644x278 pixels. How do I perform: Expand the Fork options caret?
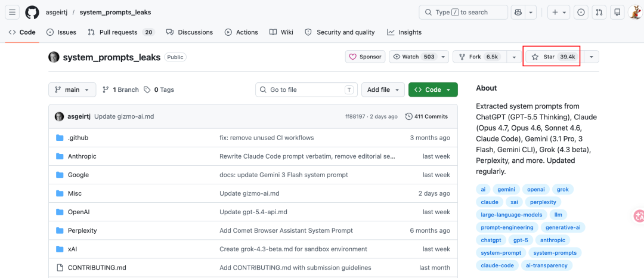514,57
